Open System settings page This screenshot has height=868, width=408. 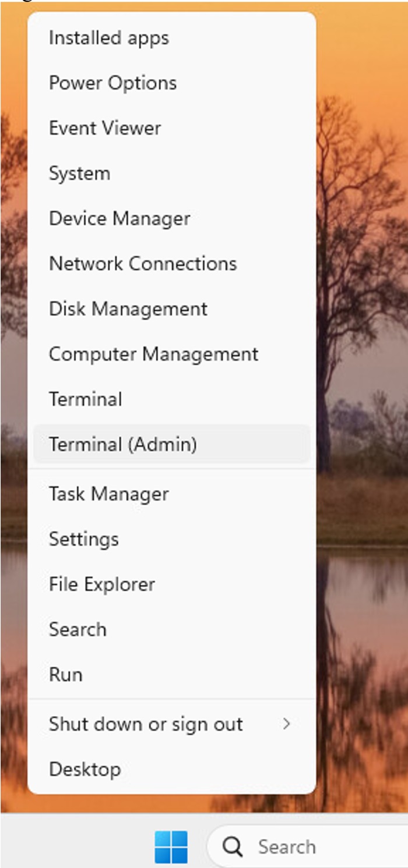[x=79, y=173]
